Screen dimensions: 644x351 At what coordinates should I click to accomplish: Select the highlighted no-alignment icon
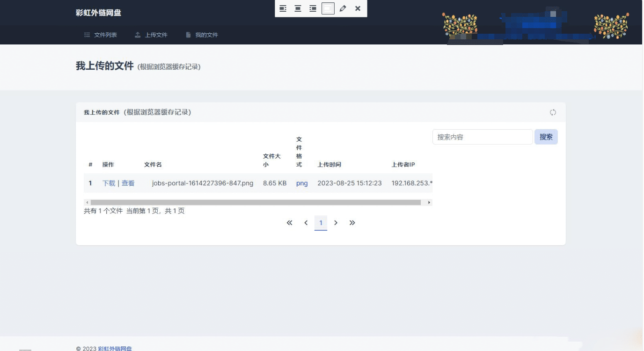pos(328,8)
